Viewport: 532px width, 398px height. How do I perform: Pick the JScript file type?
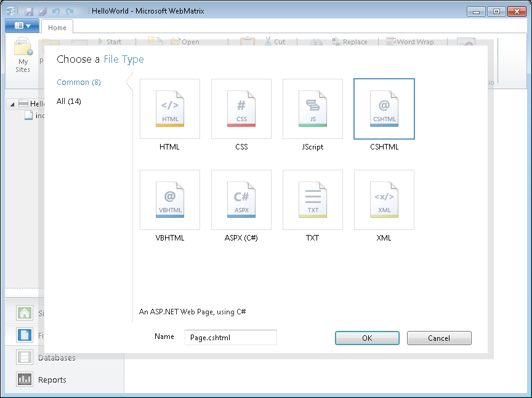click(312, 109)
